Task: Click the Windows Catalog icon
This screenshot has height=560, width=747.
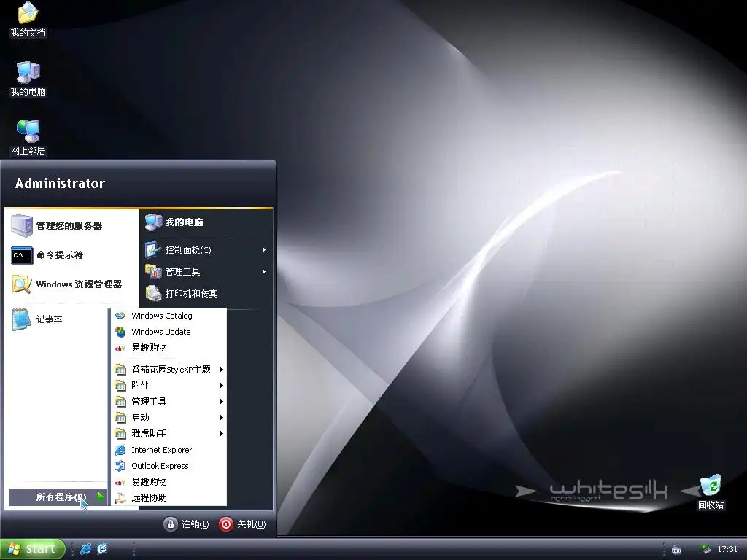Action: pos(120,316)
